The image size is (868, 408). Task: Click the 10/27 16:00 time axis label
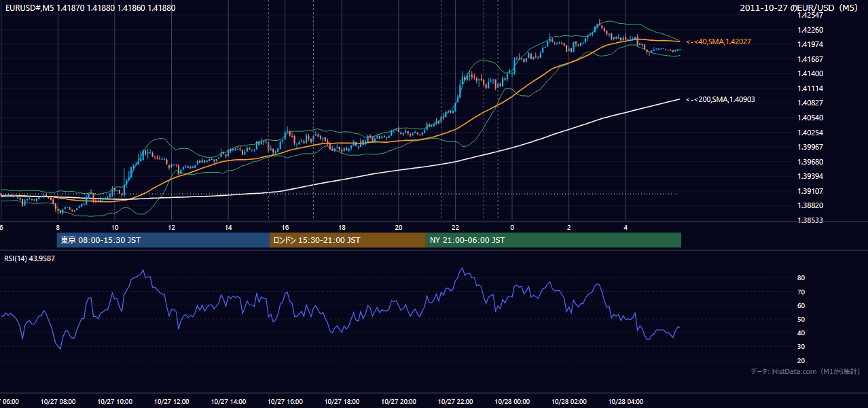coord(285,402)
